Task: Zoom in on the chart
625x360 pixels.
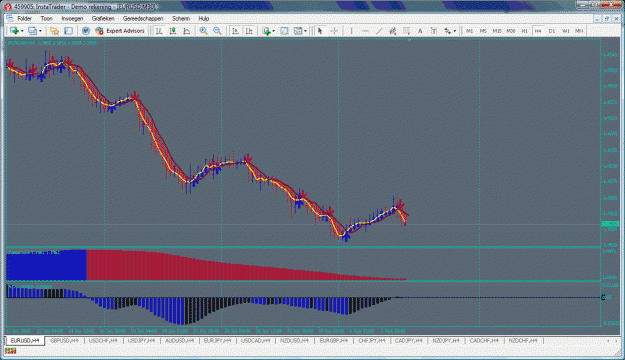Action: (203, 31)
